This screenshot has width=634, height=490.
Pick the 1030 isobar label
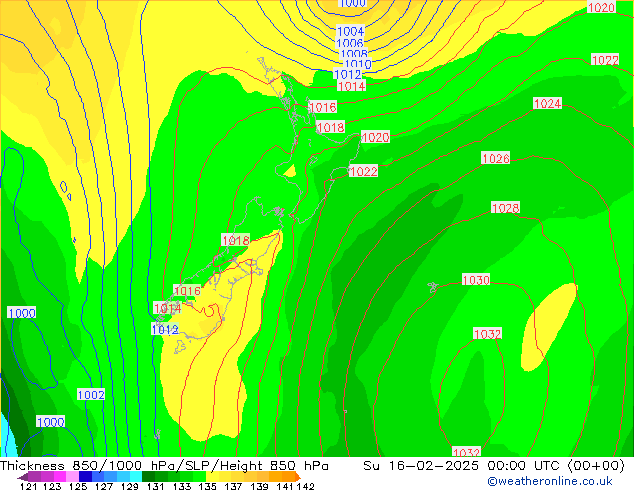coord(476,280)
